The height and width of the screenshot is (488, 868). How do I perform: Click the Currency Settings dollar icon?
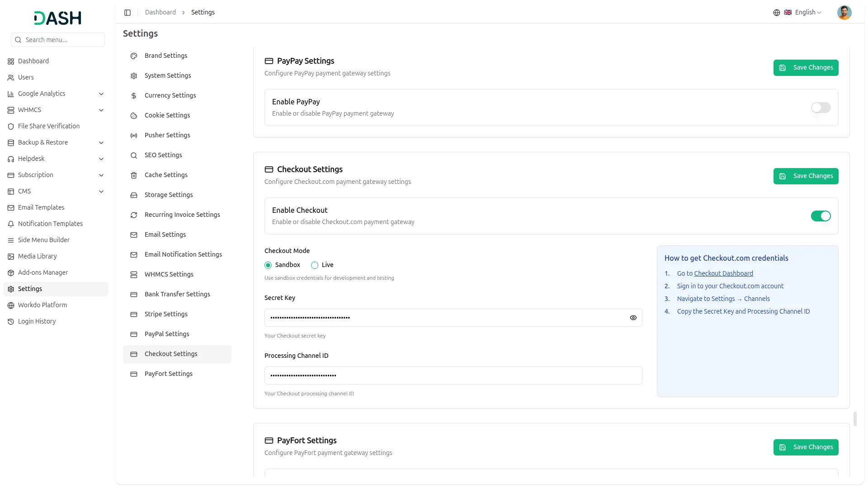134,96
